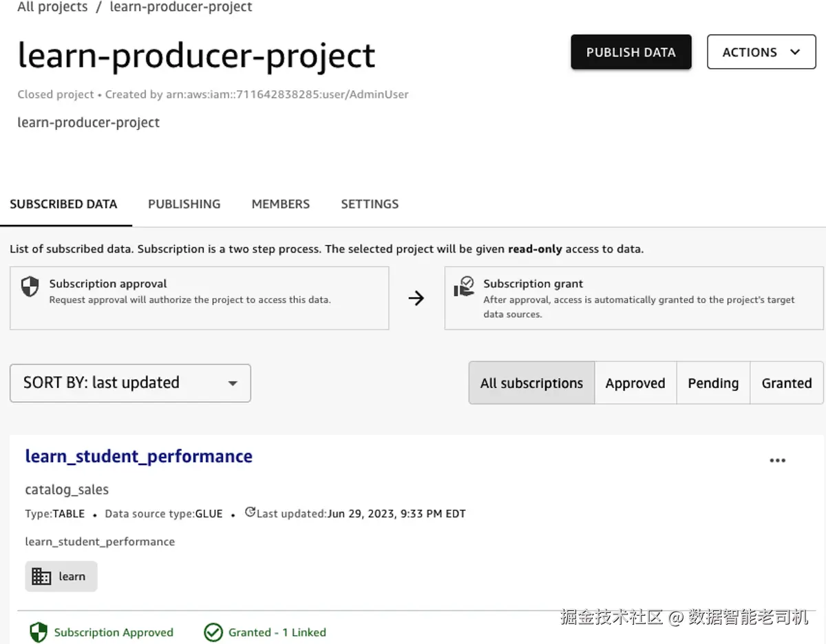Filter list to Granted subscriptions

click(x=786, y=383)
